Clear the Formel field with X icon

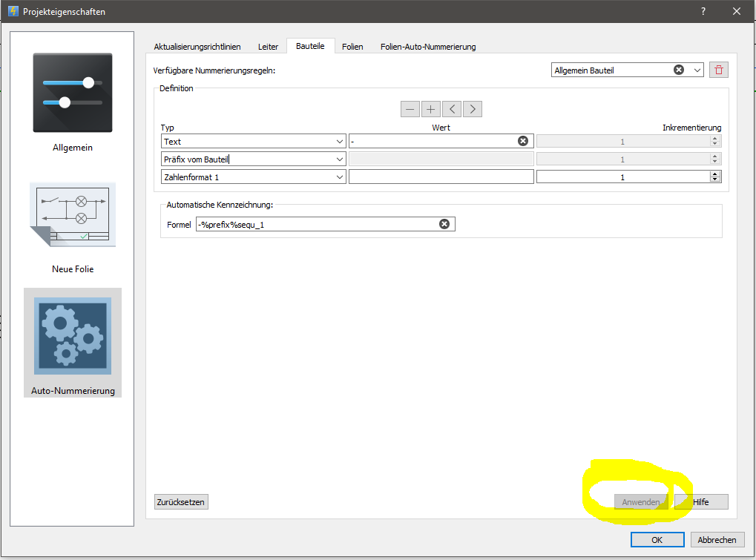tap(444, 224)
